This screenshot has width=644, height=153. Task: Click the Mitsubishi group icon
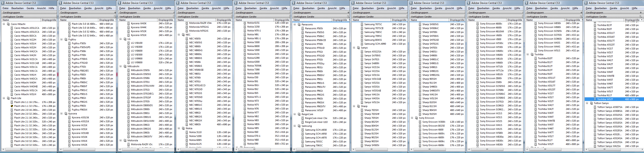point(125,67)
